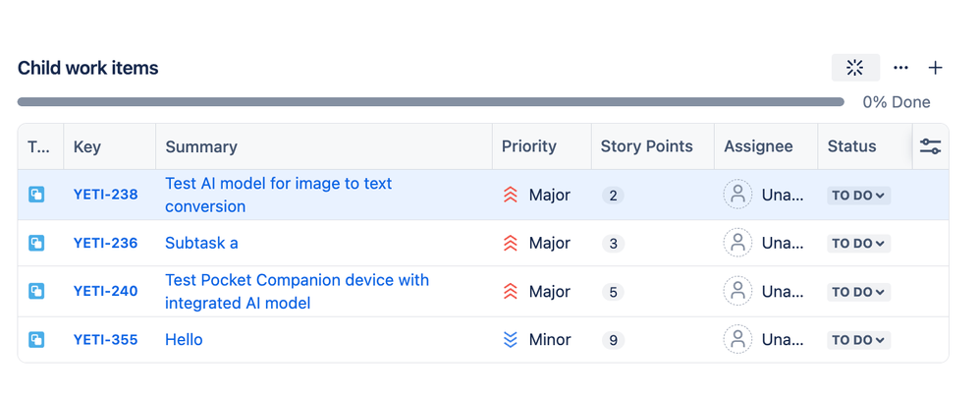980x397 pixels.
Task: Click the child work items progress bar
Action: pyautogui.click(x=430, y=102)
